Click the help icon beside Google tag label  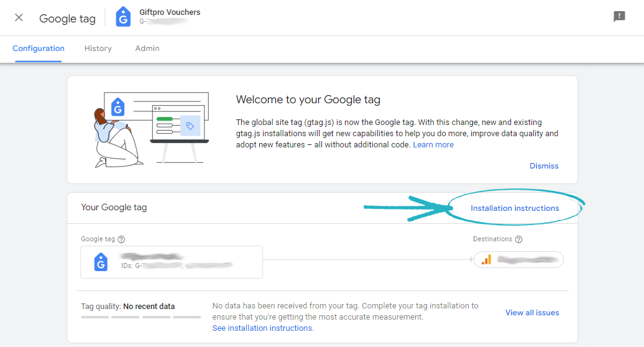(x=121, y=239)
